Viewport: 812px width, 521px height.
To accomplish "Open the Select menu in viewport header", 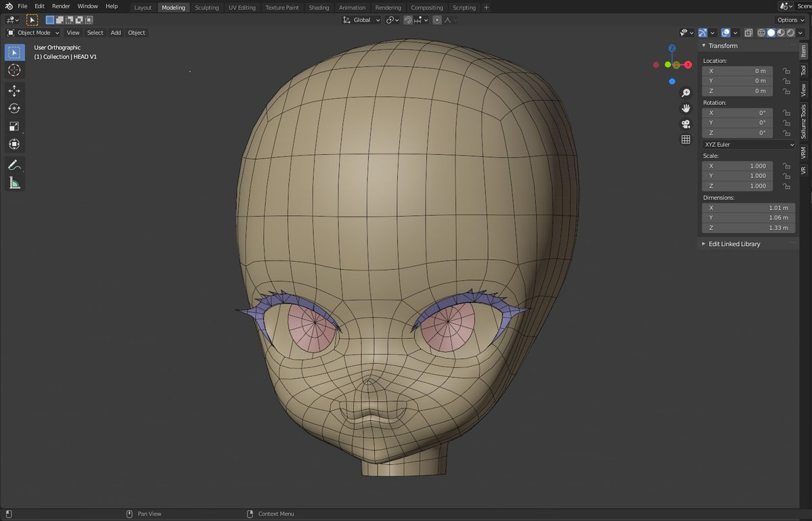I will click(x=95, y=32).
